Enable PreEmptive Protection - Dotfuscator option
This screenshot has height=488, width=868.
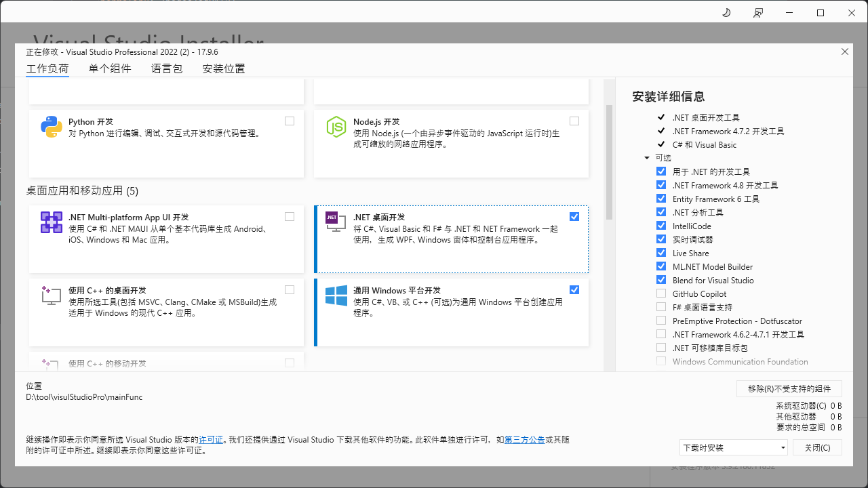coord(661,321)
